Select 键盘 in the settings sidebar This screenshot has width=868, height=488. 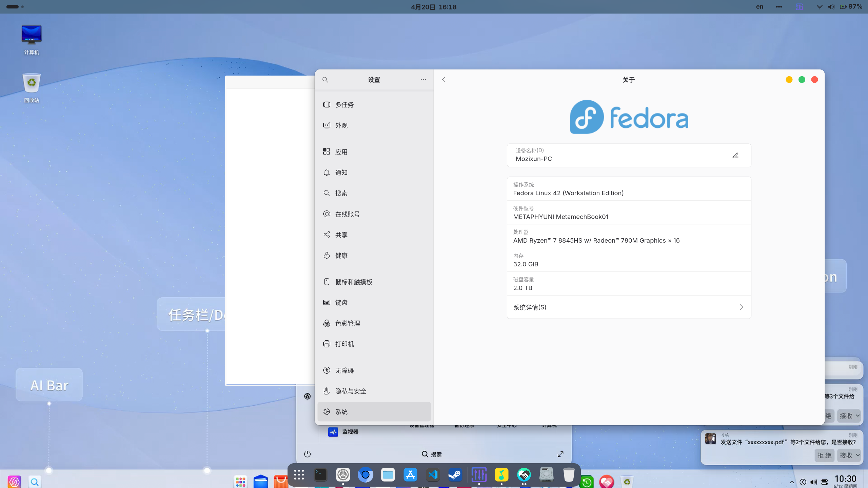pyautogui.click(x=374, y=303)
